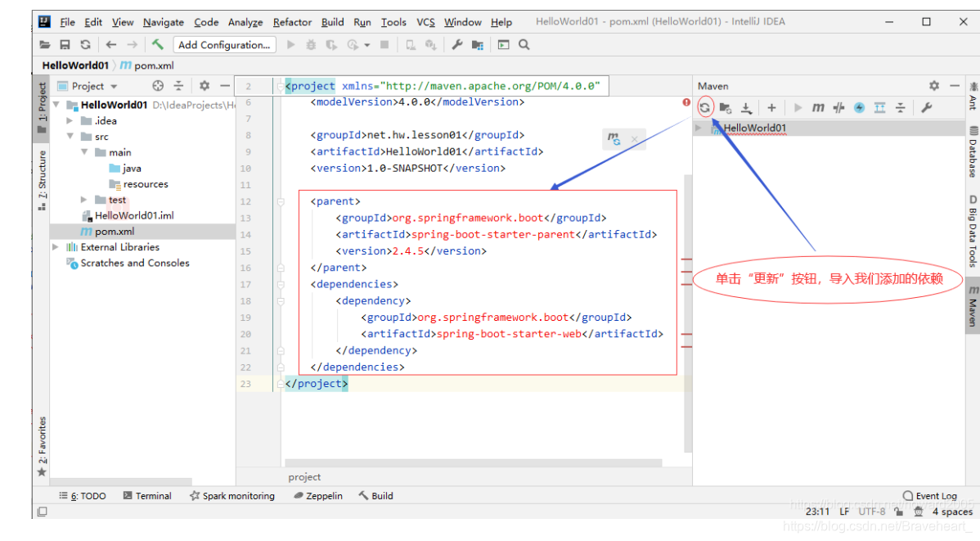The height and width of the screenshot is (541, 980).
Task: Dismiss the floating Maven reload popup
Action: tap(634, 139)
